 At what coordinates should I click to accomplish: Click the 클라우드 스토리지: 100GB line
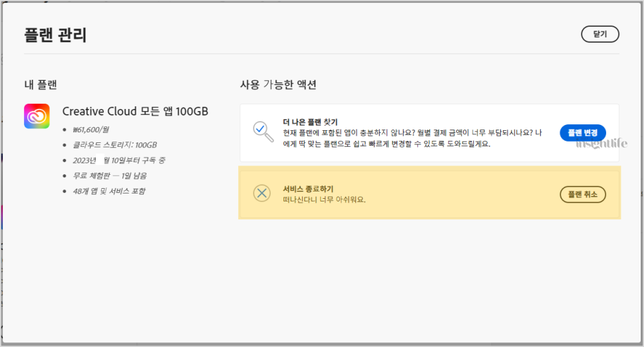(x=114, y=145)
